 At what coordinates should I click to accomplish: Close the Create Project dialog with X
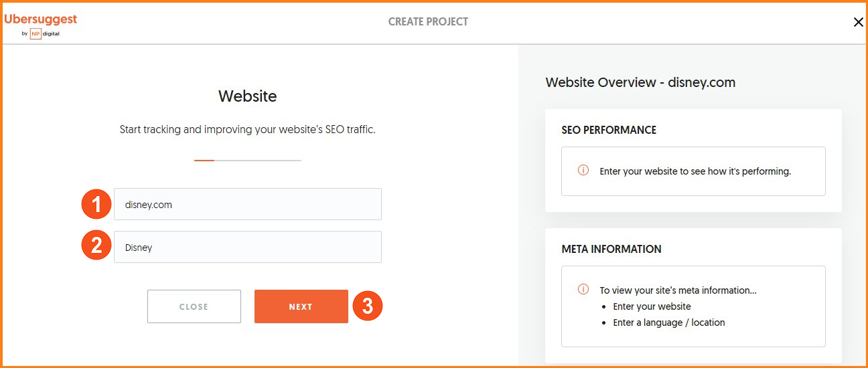(858, 22)
